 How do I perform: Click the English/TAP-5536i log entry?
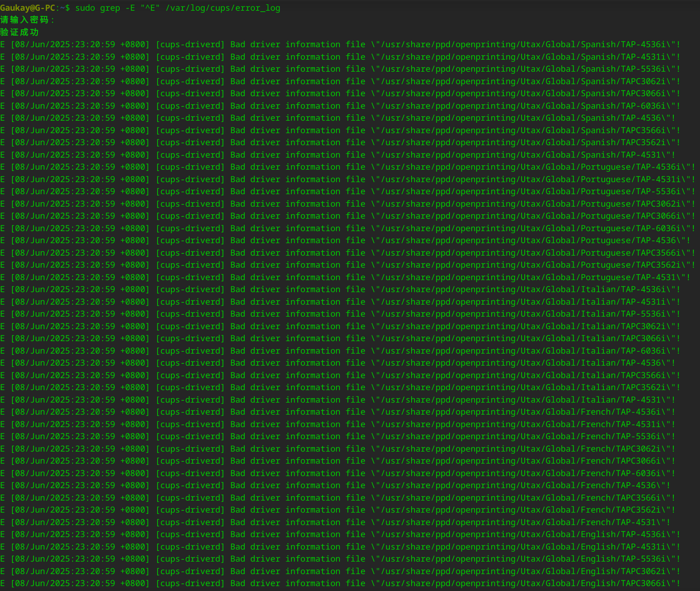click(340, 559)
